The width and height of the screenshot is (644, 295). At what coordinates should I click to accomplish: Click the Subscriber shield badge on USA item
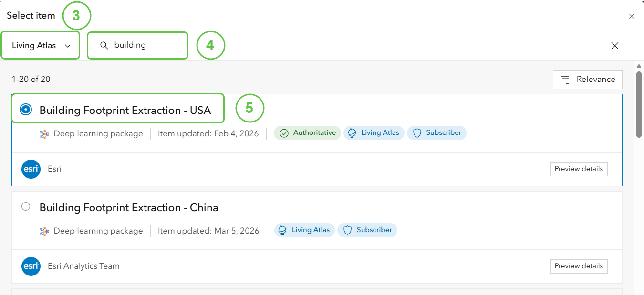click(436, 133)
